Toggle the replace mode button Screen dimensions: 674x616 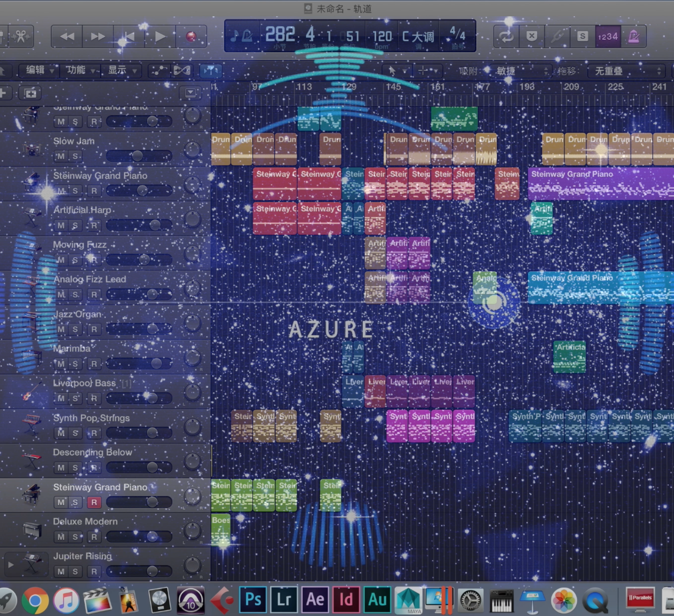click(x=532, y=37)
